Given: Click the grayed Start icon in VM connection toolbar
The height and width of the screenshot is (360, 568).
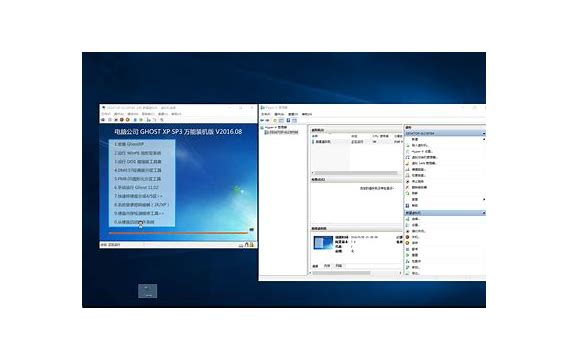Looking at the screenshot, I should click(x=109, y=120).
